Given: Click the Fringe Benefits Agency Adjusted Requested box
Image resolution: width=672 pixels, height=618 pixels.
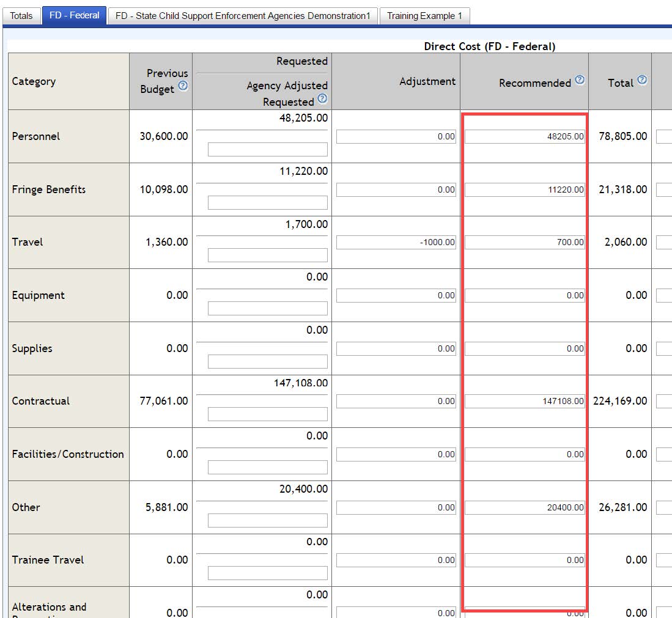Looking at the screenshot, I should 267,202.
